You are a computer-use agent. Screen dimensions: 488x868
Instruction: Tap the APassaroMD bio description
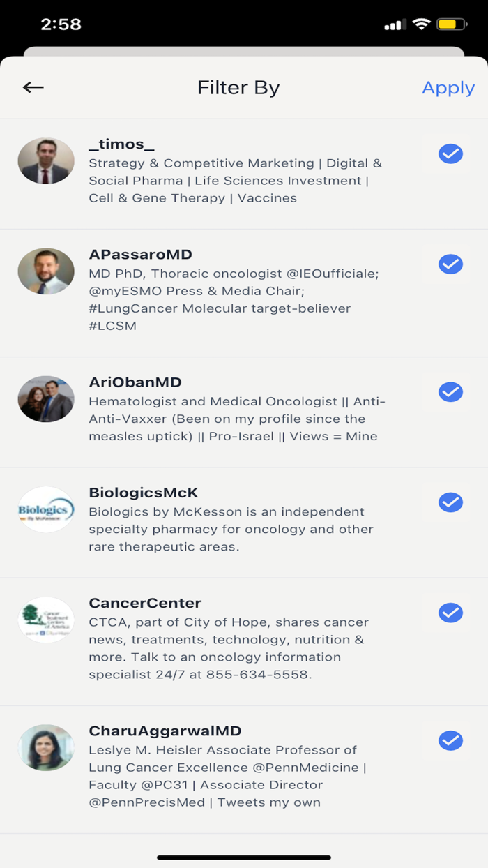pyautogui.click(x=233, y=299)
